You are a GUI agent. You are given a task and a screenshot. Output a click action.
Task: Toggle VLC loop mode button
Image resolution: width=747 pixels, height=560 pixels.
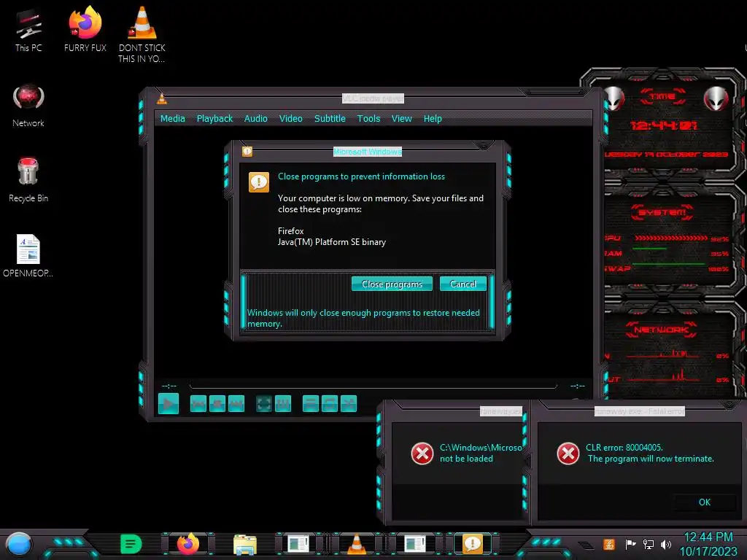[x=330, y=404]
